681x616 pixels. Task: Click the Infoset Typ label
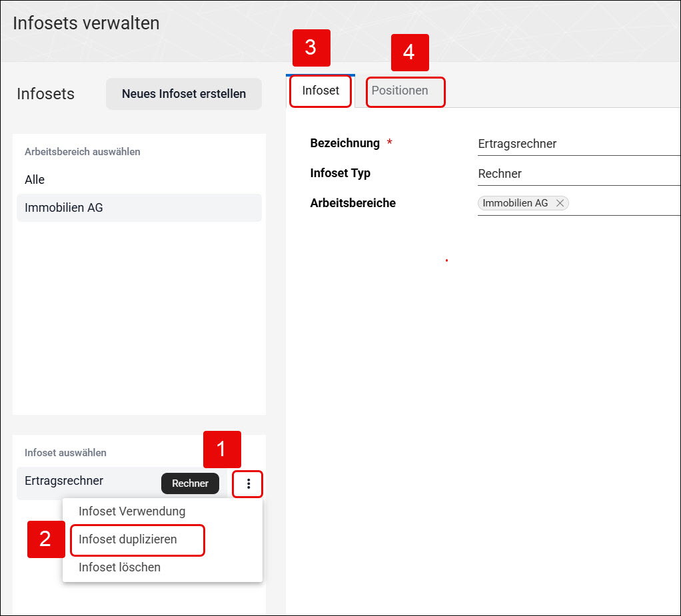click(x=340, y=173)
